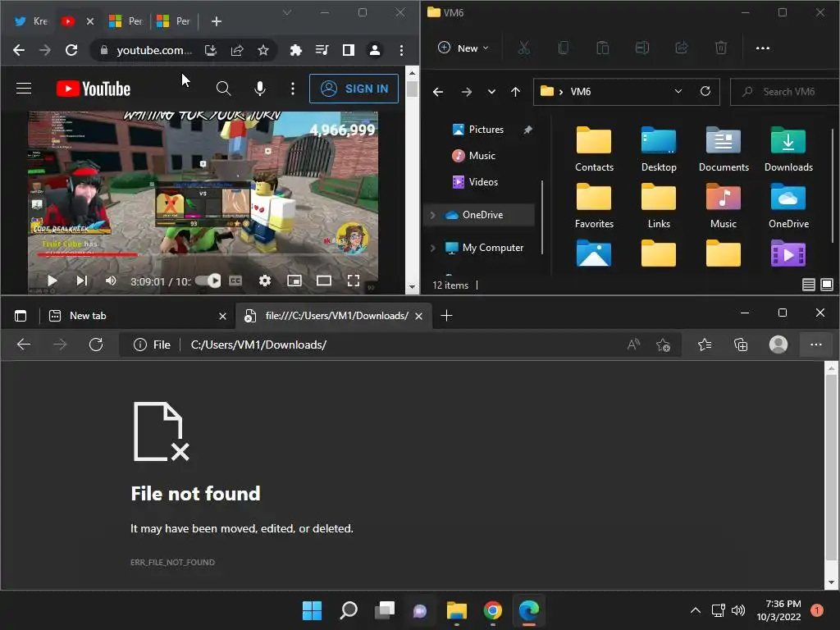Add page to Edge favorites
The image size is (840, 630).
coord(663,345)
